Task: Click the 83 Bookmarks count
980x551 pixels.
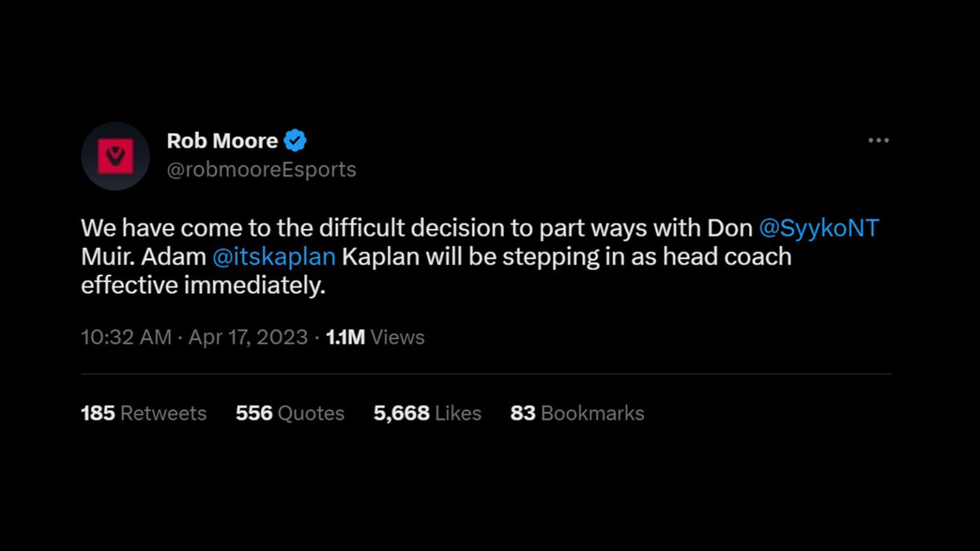Action: [577, 413]
